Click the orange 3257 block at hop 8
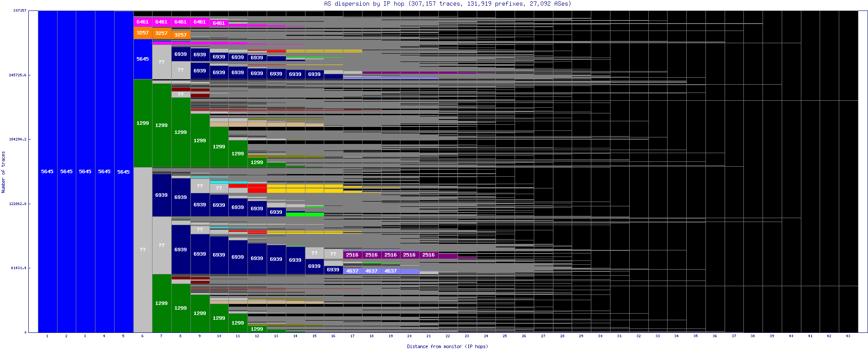The width and height of the screenshot is (868, 349). (181, 35)
